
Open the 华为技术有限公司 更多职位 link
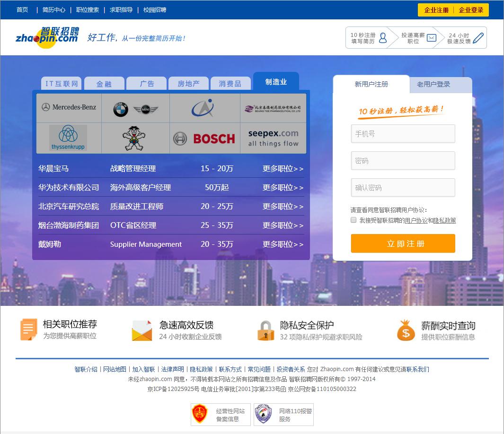click(281, 187)
